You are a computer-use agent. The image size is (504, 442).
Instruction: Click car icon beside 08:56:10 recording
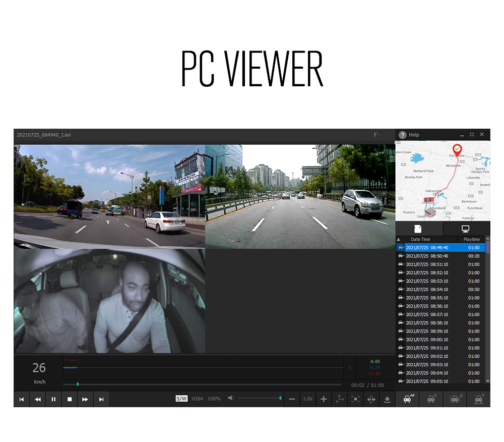tap(401, 306)
